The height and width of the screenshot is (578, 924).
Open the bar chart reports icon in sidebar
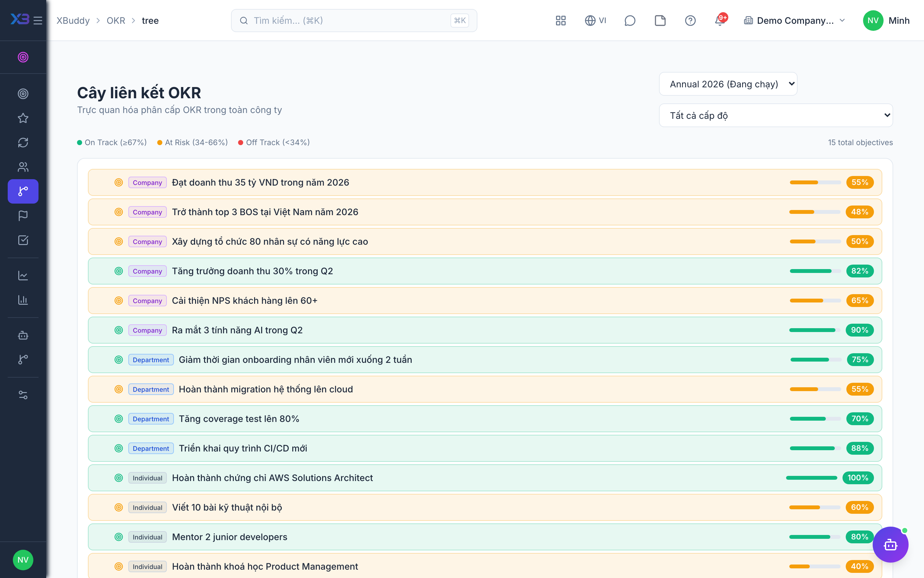point(23,300)
